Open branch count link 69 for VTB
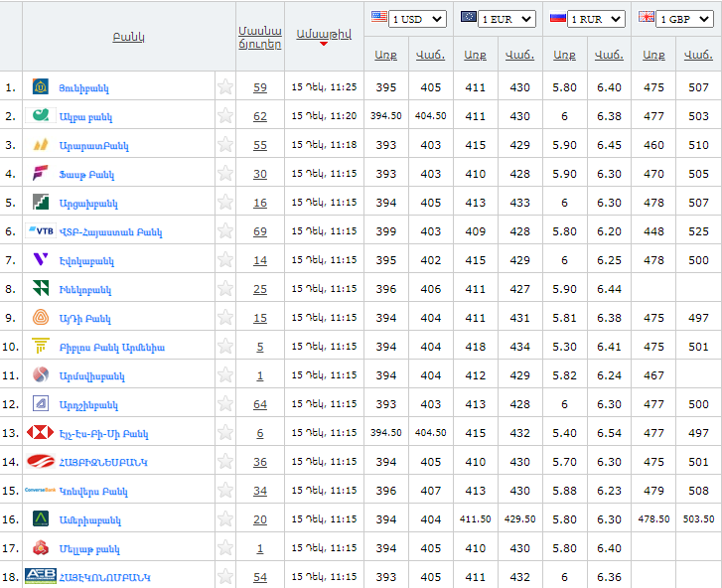Viewport: 722px width, 588px height. 260,231
